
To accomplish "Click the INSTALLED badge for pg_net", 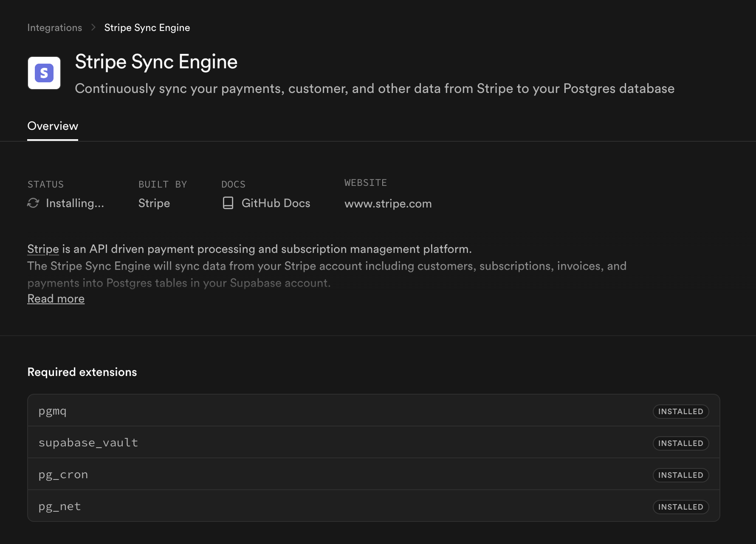I will [x=680, y=507].
